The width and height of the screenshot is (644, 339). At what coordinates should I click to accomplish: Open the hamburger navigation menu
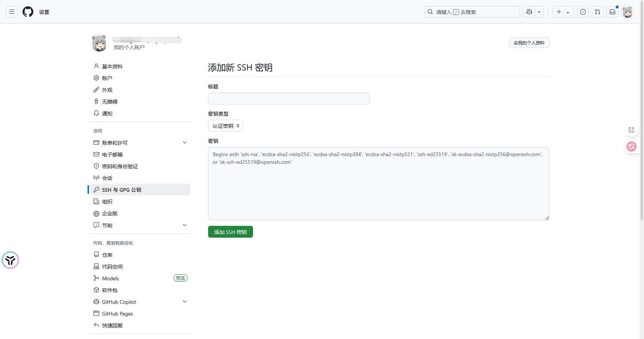12,12
